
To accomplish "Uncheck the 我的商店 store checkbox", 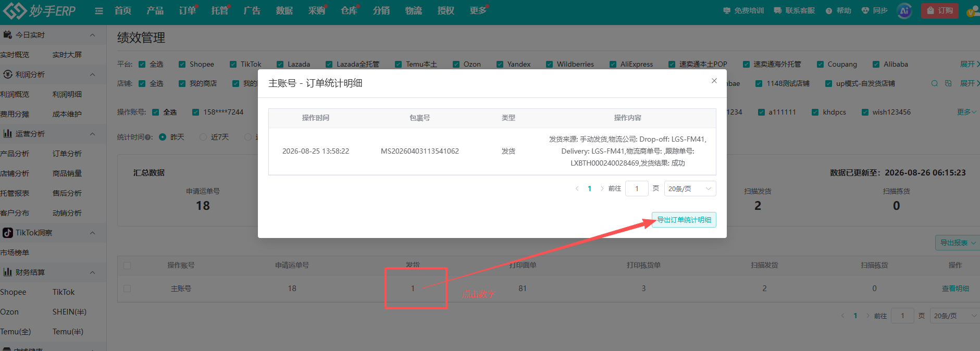I will (182, 83).
